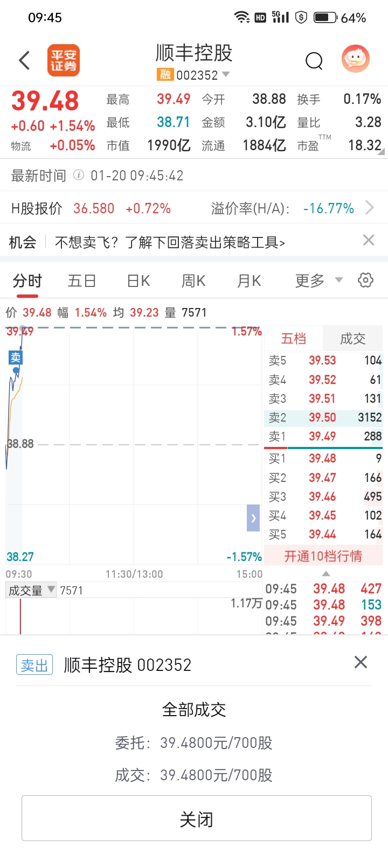This screenshot has width=388, height=868.
Task: Select 卖3 price 39.51 row
Action: coord(323,398)
